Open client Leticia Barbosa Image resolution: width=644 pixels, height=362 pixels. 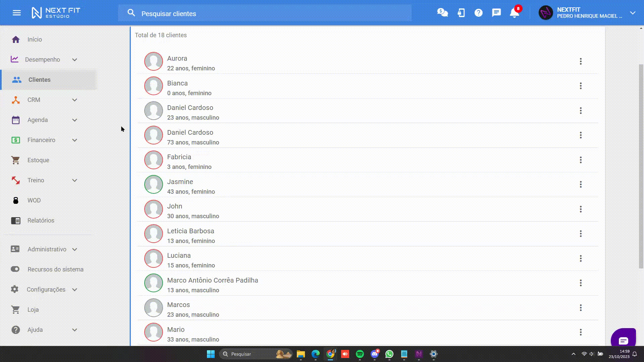point(190,231)
